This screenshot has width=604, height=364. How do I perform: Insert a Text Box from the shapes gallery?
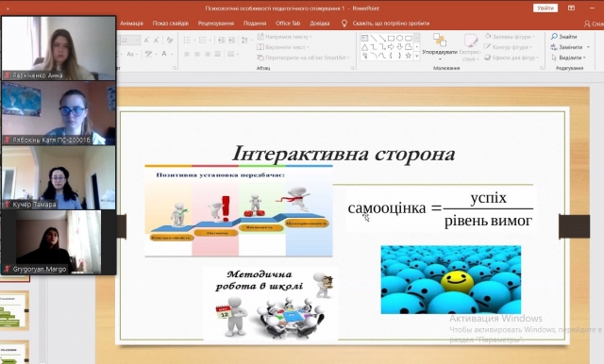(364, 38)
